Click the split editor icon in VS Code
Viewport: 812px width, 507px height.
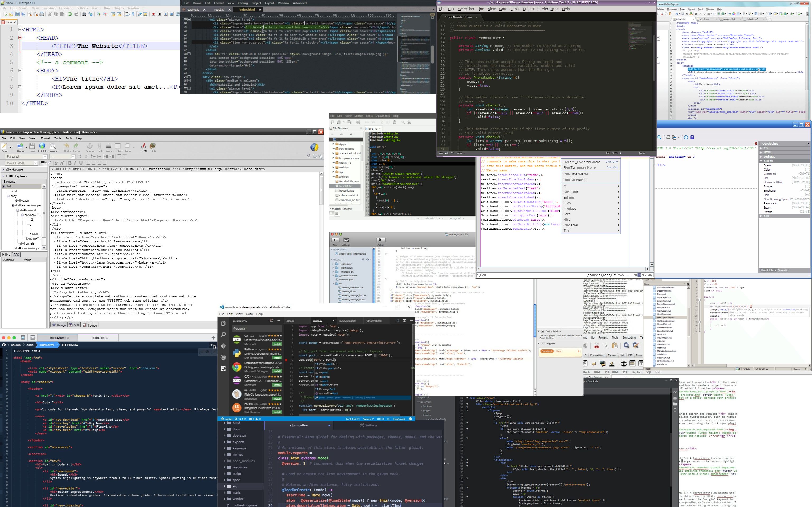coord(404,321)
